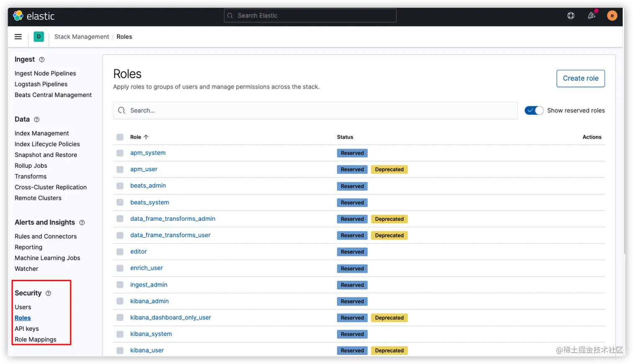The height and width of the screenshot is (364, 633).
Task: Click the Ingest section help icon
Action: [x=42, y=60]
